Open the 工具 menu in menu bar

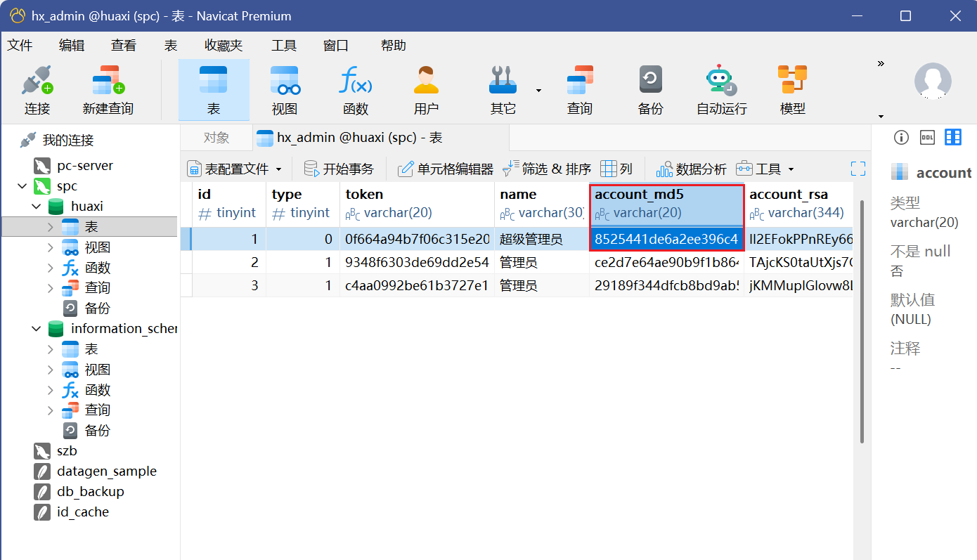[x=284, y=46]
